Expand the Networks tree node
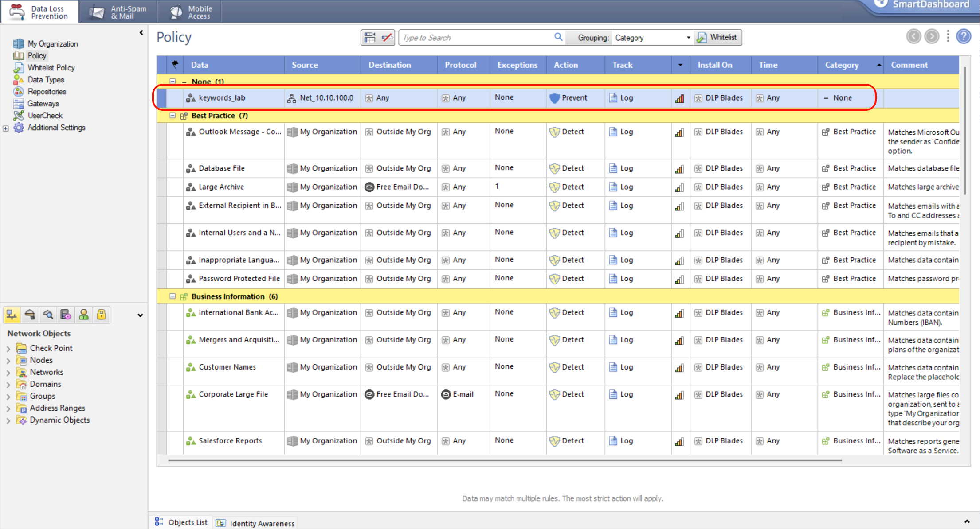This screenshot has height=529, width=980. pos(8,373)
